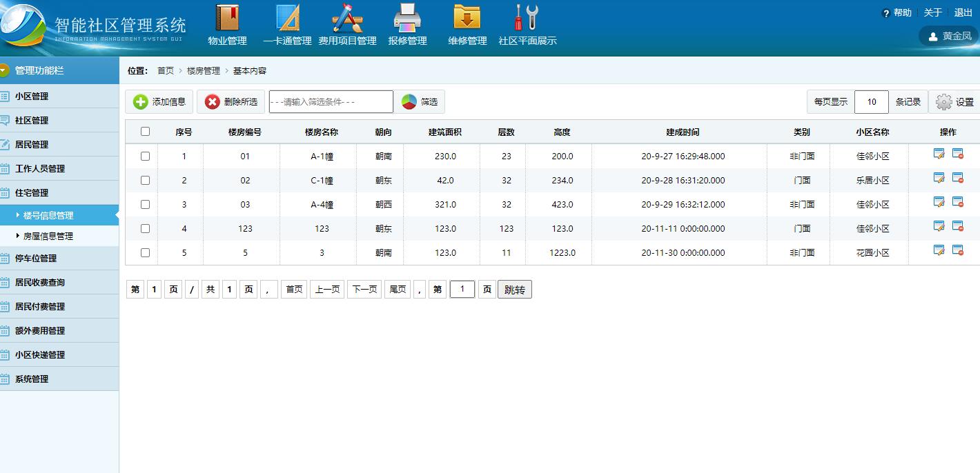Image resolution: width=980 pixels, height=473 pixels.
Task: Open 房屋信息管理 submenu item
Action: point(48,236)
